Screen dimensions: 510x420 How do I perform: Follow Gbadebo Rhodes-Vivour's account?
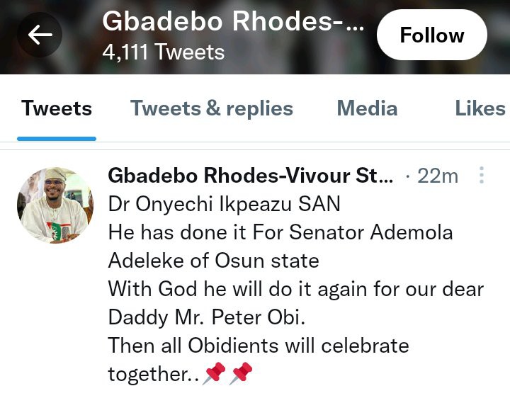(x=431, y=35)
